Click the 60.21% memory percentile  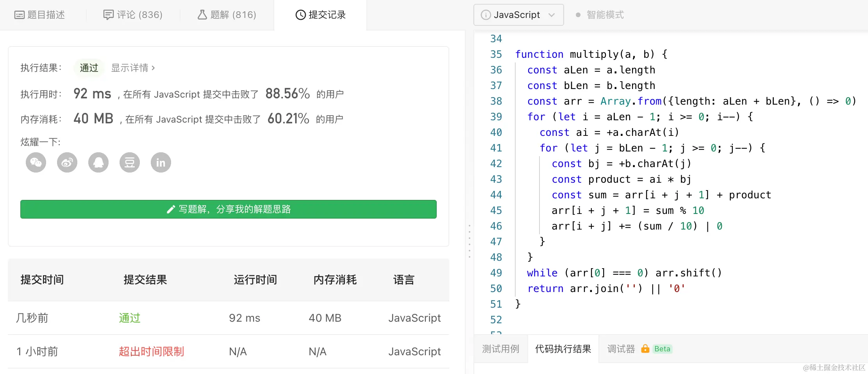[x=288, y=119]
